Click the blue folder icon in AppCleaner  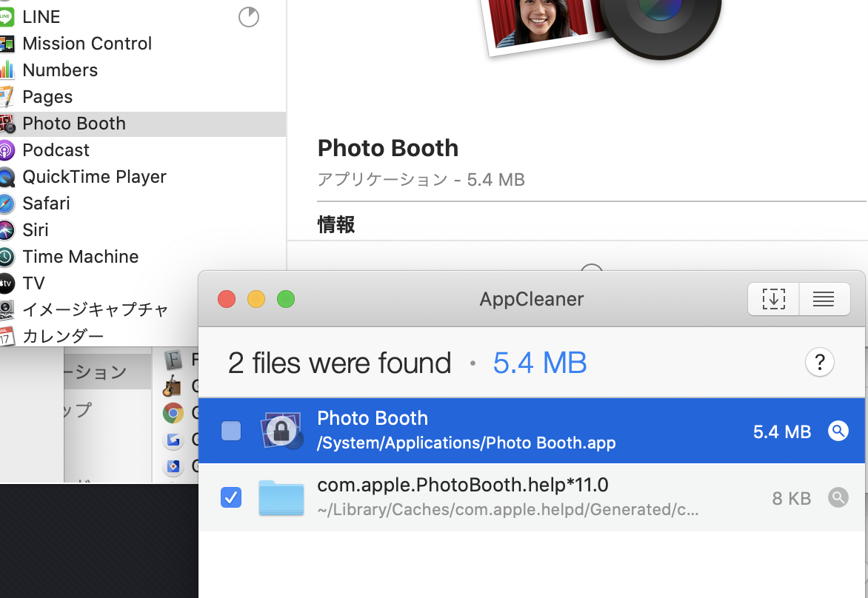coord(281,497)
